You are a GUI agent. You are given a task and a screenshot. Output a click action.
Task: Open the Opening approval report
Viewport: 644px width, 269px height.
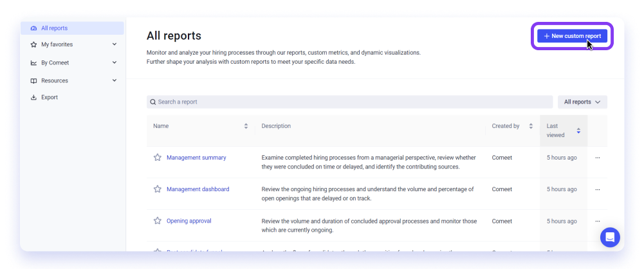(x=189, y=221)
